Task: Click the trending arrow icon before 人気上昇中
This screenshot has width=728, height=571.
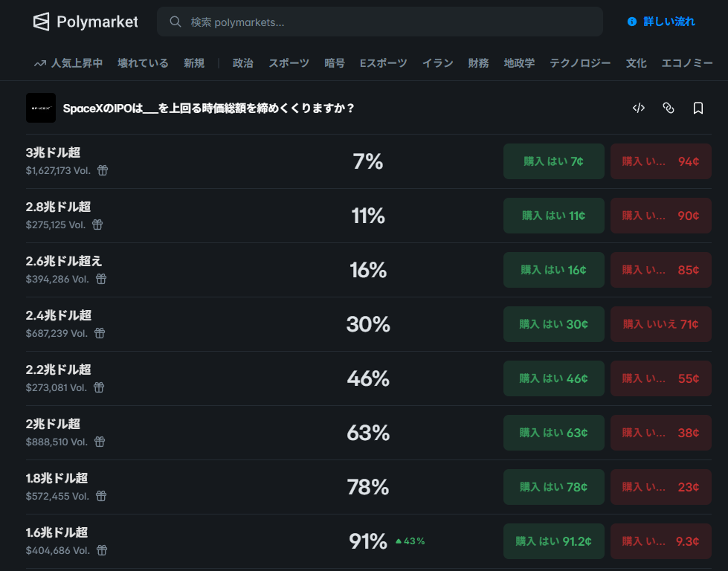Action: click(x=40, y=64)
